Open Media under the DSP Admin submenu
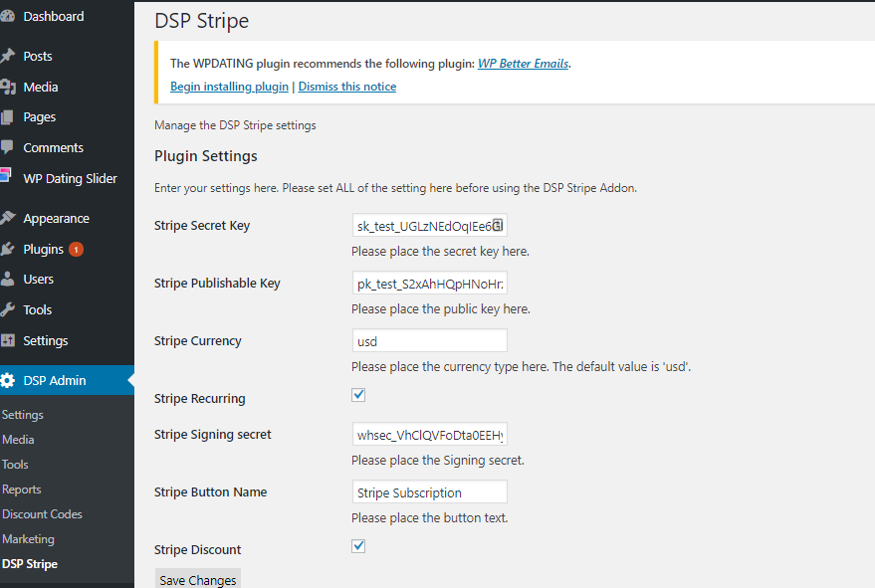This screenshot has height=588, width=875. click(18, 440)
